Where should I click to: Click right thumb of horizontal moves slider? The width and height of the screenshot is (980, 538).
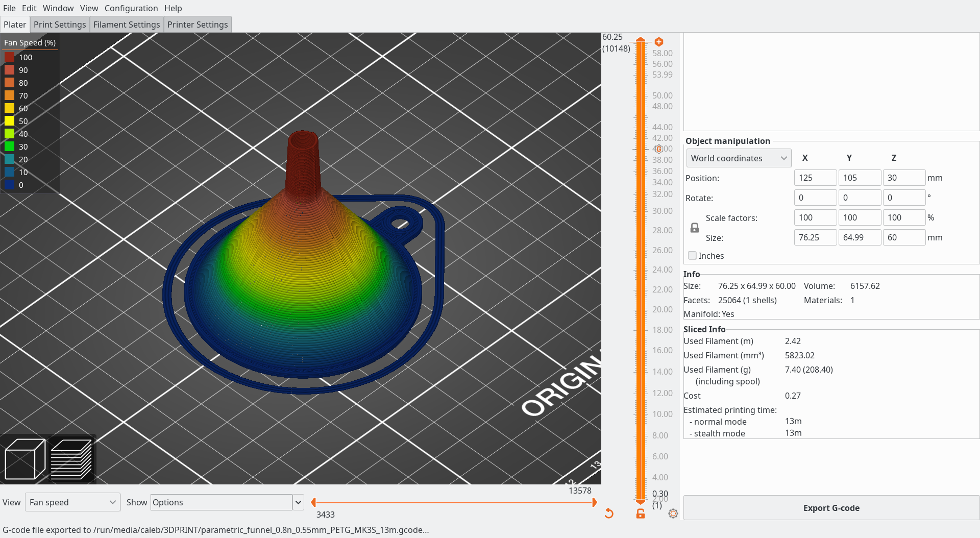click(x=594, y=502)
